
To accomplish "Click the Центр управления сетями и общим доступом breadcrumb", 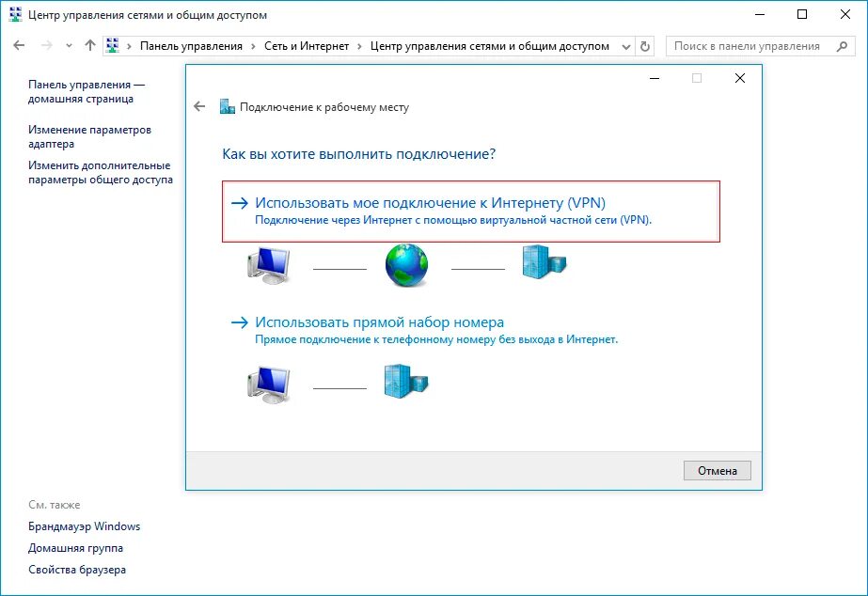I will click(489, 46).
